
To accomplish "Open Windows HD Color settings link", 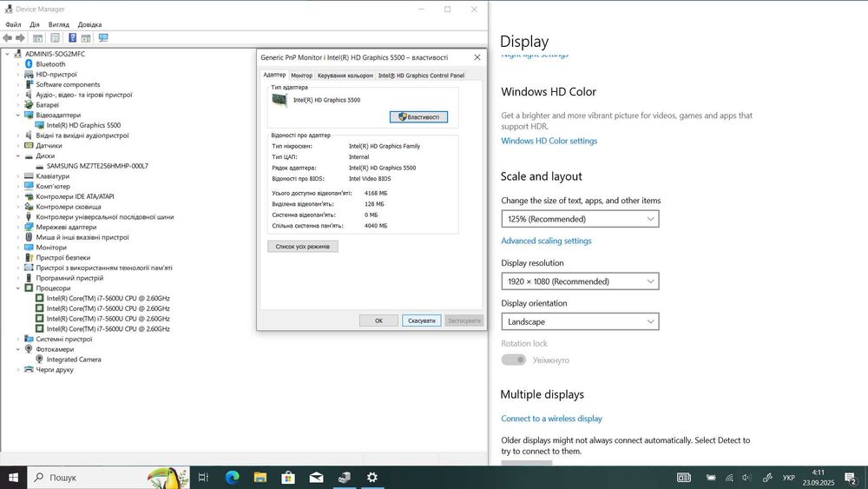I will pyautogui.click(x=549, y=141).
